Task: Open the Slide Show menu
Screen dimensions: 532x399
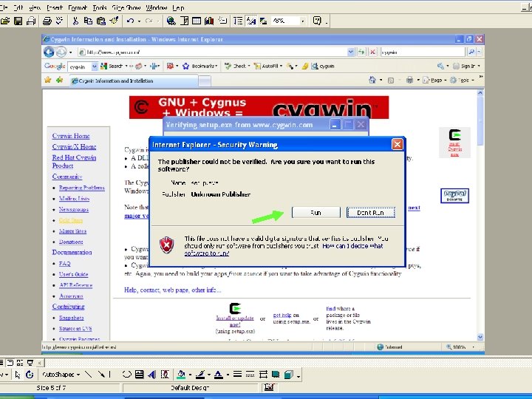Action: 126,7
